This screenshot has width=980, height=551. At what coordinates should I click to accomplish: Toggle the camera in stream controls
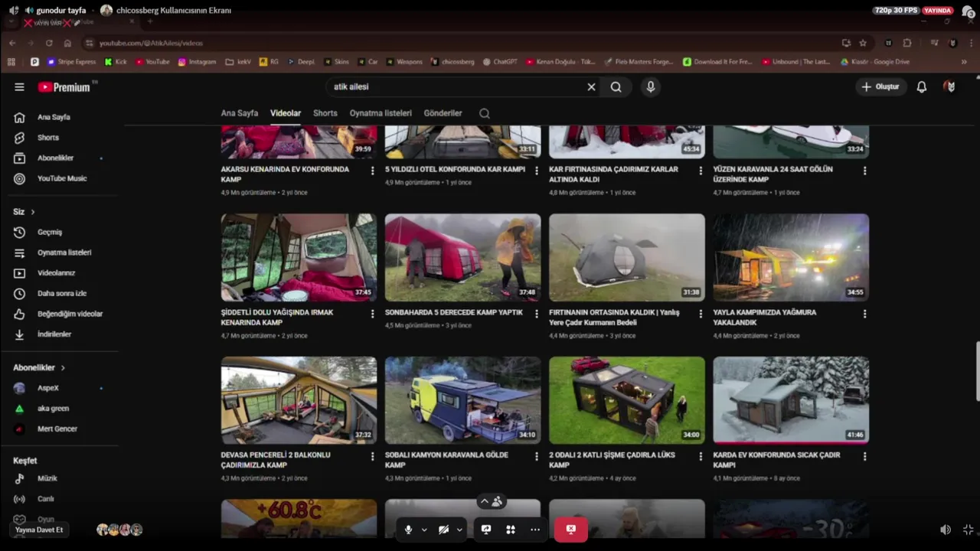click(443, 530)
